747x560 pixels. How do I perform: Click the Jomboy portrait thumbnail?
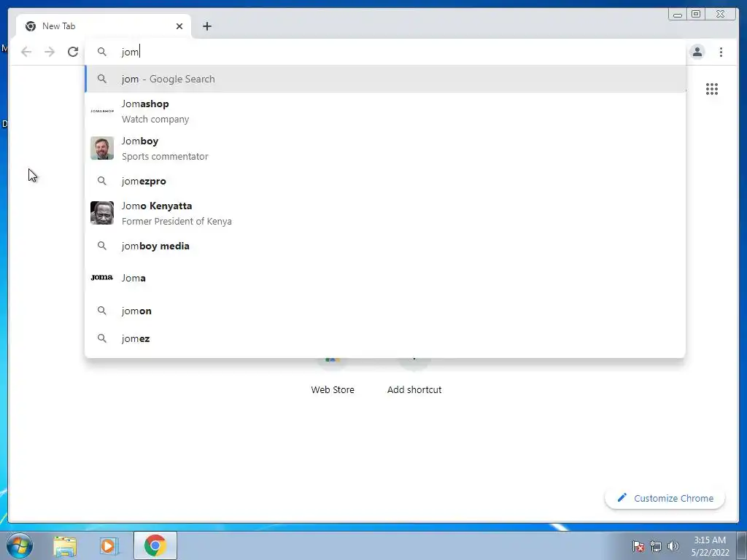[102, 148]
